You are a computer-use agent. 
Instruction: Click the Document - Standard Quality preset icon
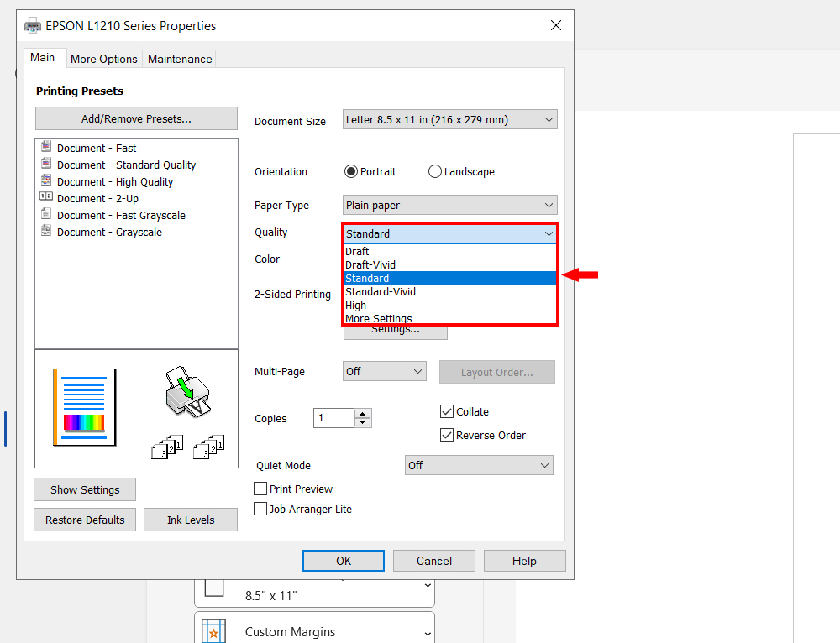pos(46,164)
